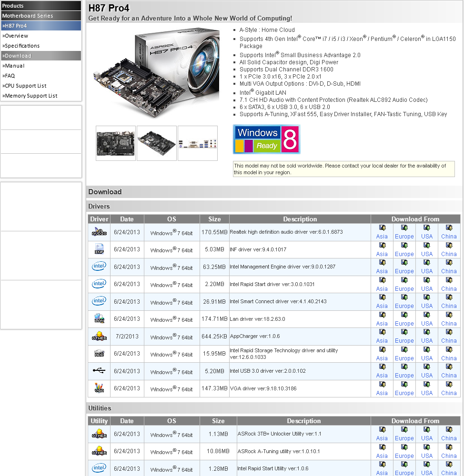Click China download icon for Intel Rapid Start driver
The width and height of the screenshot is (464, 476).
449,280
